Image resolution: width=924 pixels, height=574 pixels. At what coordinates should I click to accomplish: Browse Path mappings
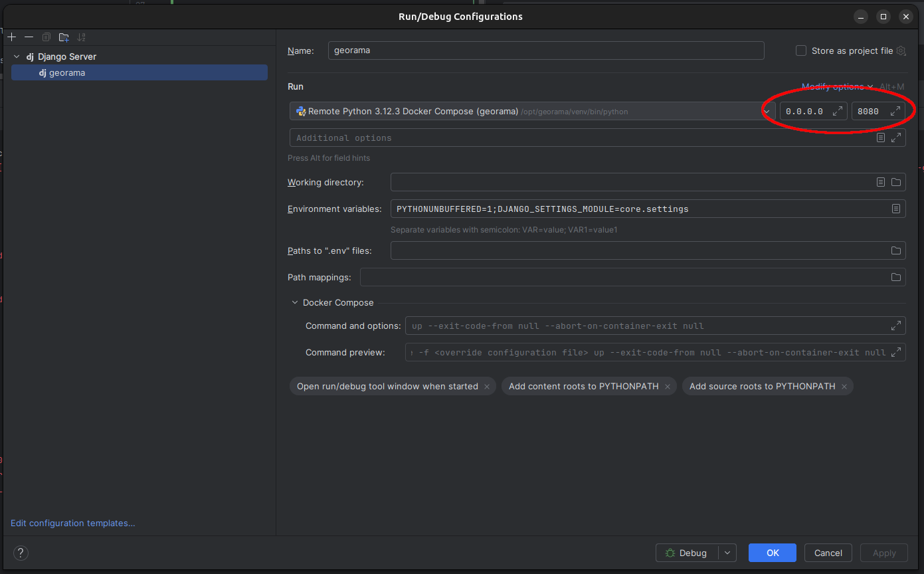point(896,277)
